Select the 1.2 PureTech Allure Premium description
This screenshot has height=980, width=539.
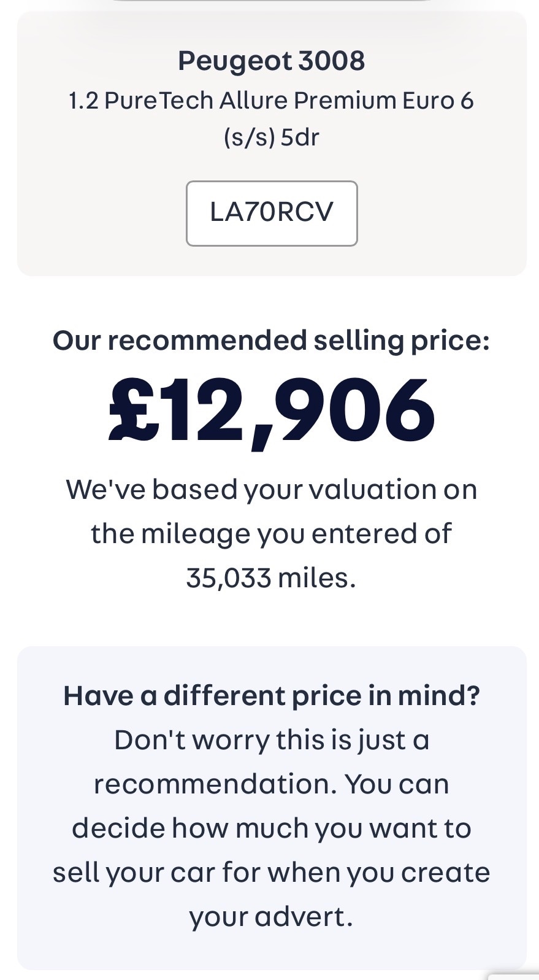(x=271, y=100)
